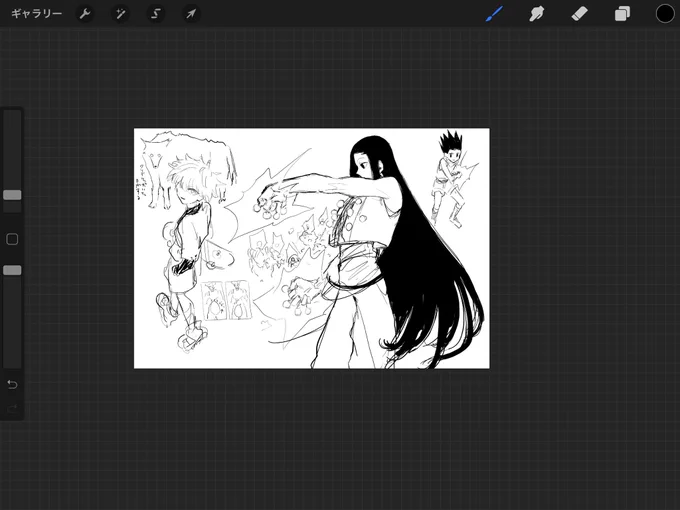Undo the last stroke
680x510 pixels.
pyautogui.click(x=12, y=384)
